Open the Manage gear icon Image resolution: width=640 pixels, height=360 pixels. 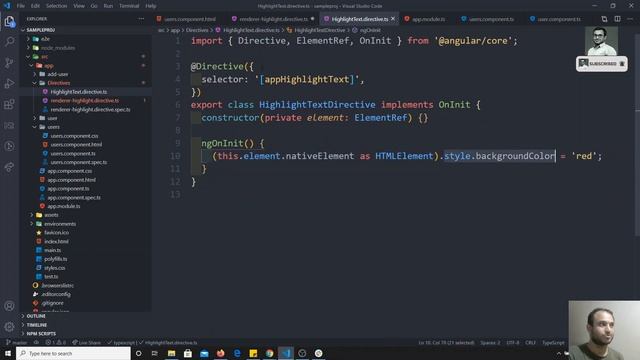(9, 327)
